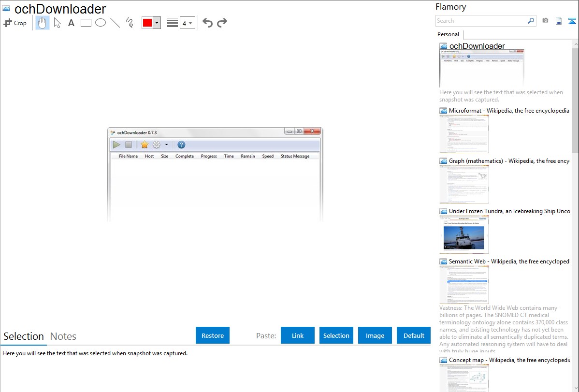The image size is (579, 392).
Task: Open the color picker dropdown arrow
Action: [157, 23]
